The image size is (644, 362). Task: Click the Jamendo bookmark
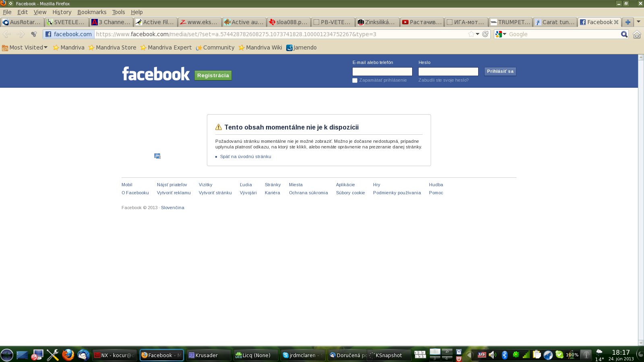pyautogui.click(x=301, y=47)
